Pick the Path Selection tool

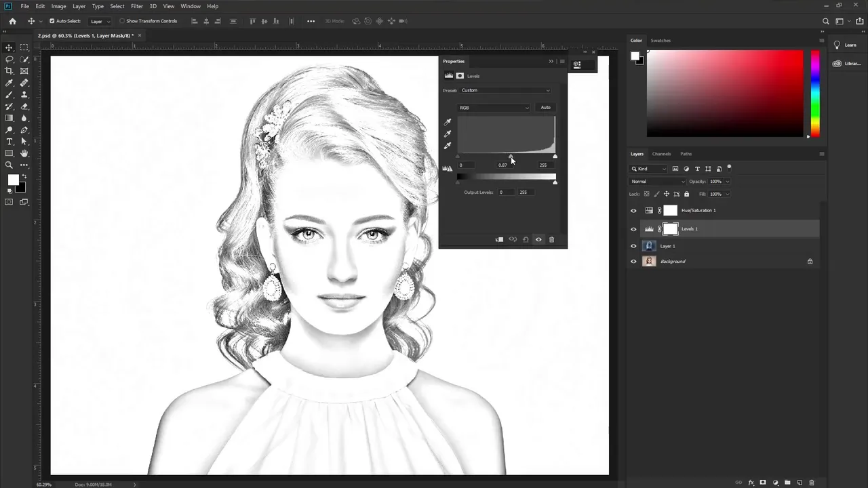click(x=24, y=142)
